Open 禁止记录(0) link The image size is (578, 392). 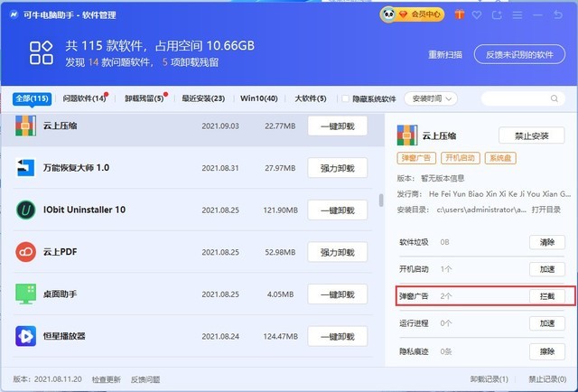click(547, 379)
